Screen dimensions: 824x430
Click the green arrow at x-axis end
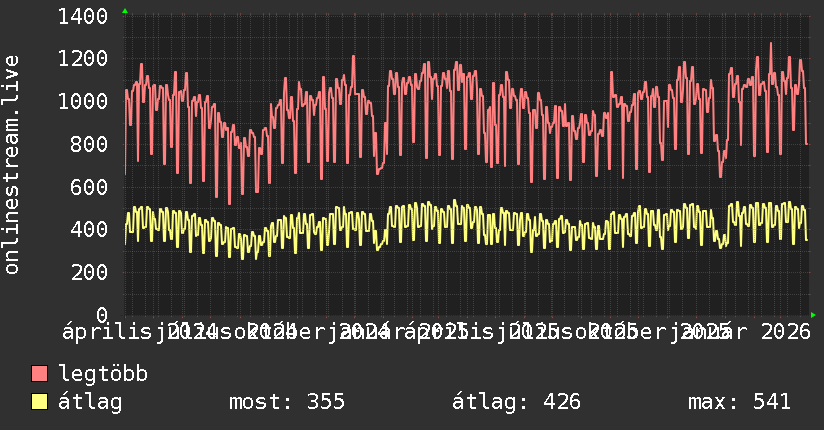pyautogui.click(x=813, y=315)
